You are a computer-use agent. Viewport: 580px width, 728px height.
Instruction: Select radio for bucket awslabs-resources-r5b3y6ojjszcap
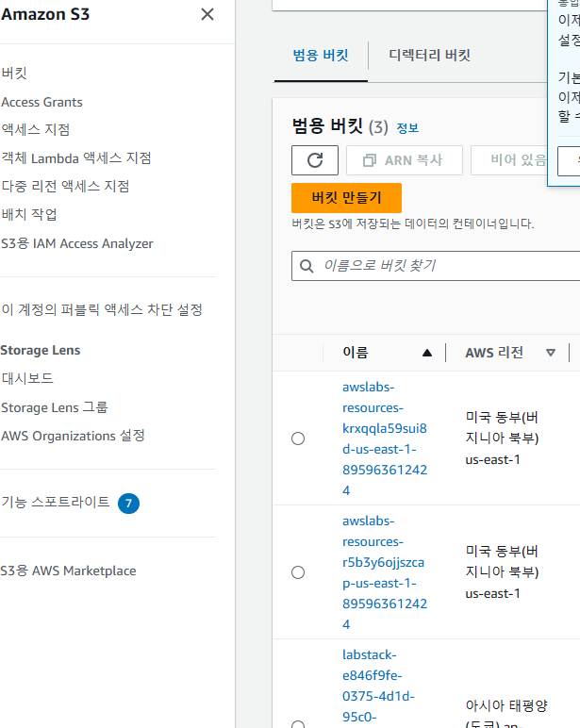click(298, 572)
